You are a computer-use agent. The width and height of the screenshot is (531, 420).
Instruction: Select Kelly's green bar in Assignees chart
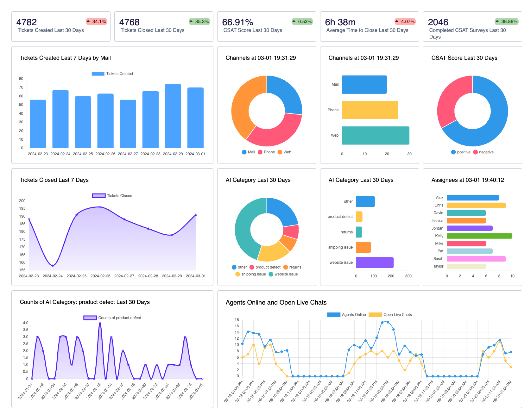[479, 236]
